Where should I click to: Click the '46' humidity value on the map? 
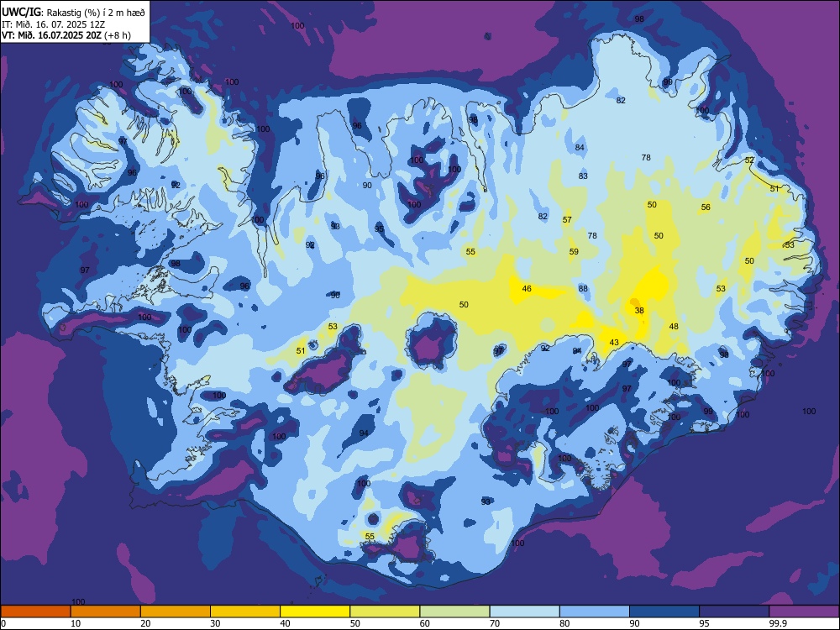pos(527,289)
